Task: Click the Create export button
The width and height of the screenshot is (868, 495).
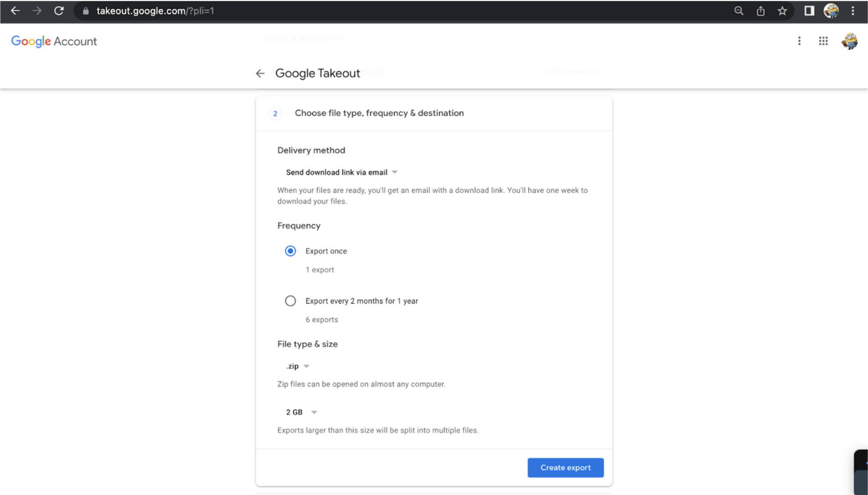Action: point(565,468)
